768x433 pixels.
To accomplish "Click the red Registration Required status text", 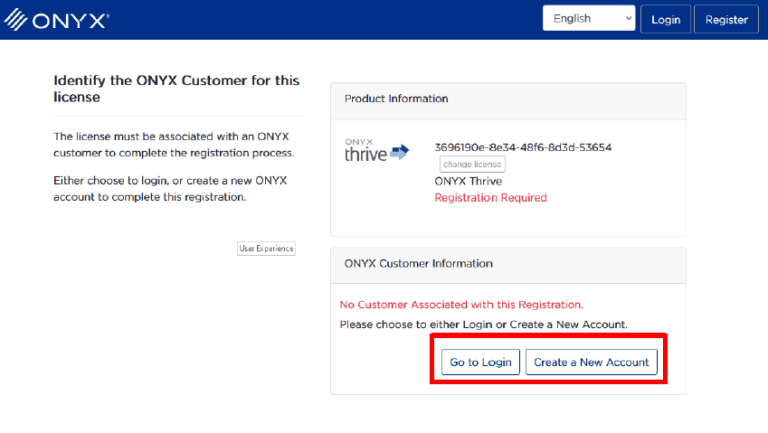I will point(490,198).
